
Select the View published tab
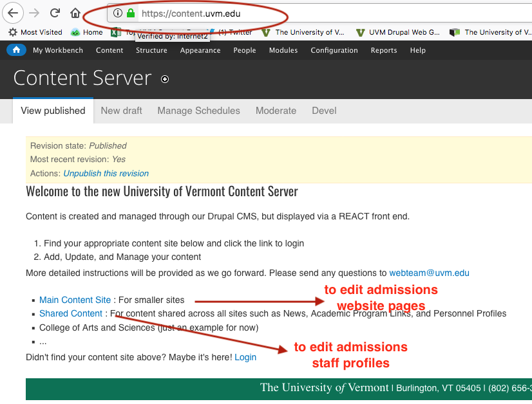53,111
